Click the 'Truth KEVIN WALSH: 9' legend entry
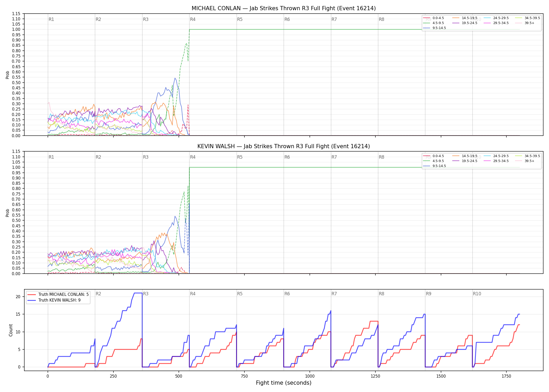The width and height of the screenshot is (549, 392). 54,300
